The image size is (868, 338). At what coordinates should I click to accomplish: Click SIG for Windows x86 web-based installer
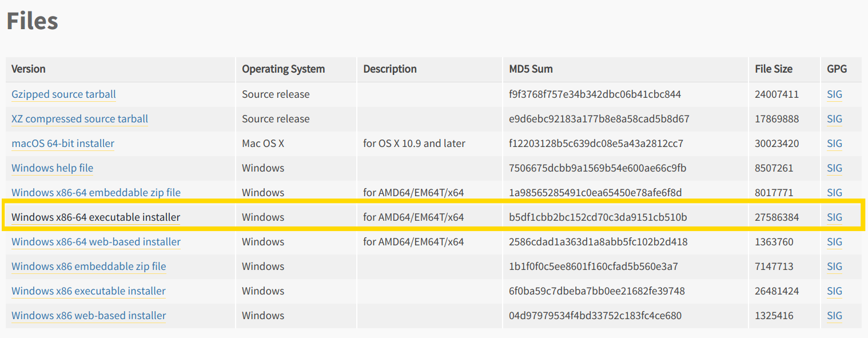tap(834, 316)
